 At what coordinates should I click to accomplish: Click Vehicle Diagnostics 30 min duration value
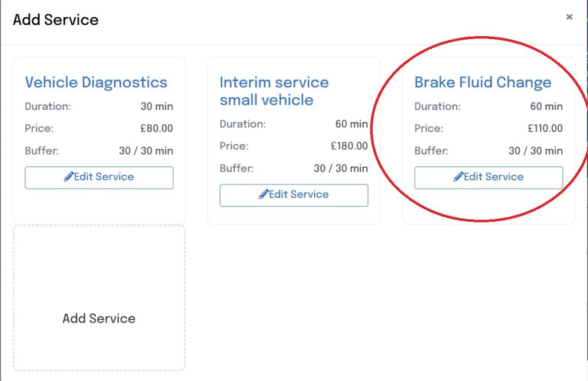tap(157, 106)
